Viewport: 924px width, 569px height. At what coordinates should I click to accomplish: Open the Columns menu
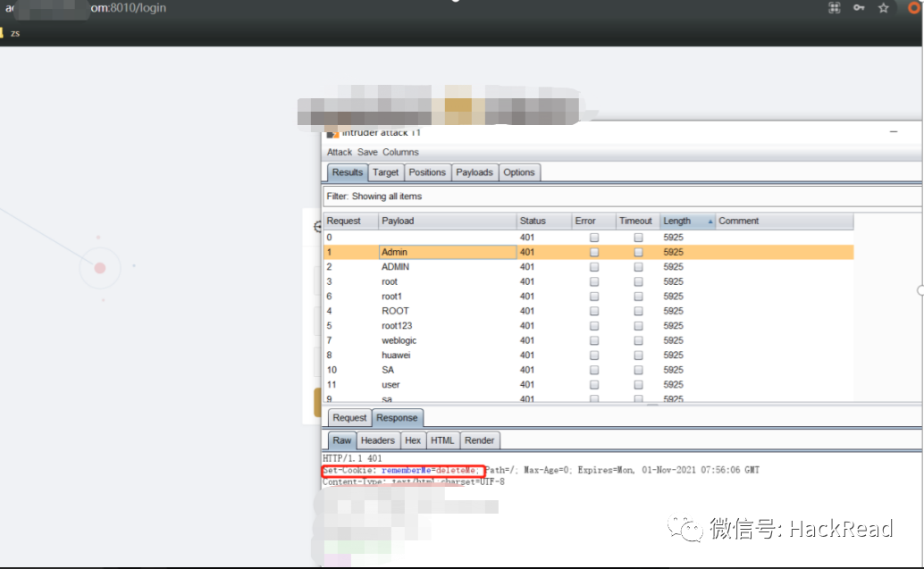point(400,153)
